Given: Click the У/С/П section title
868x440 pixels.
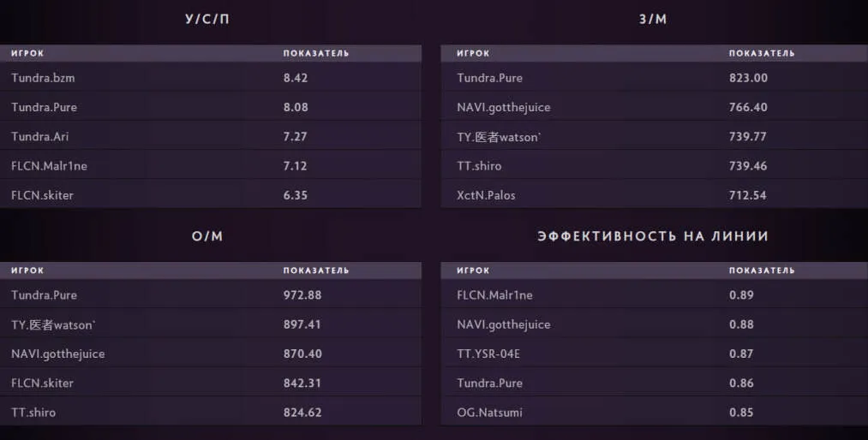Looking at the screenshot, I should (x=207, y=19).
